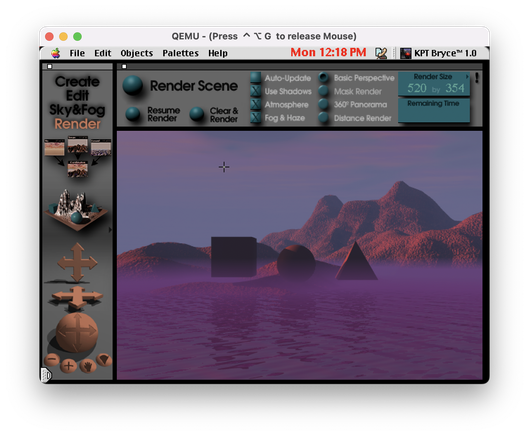Click the menu bar clock Mon 12:18 PM

point(328,52)
